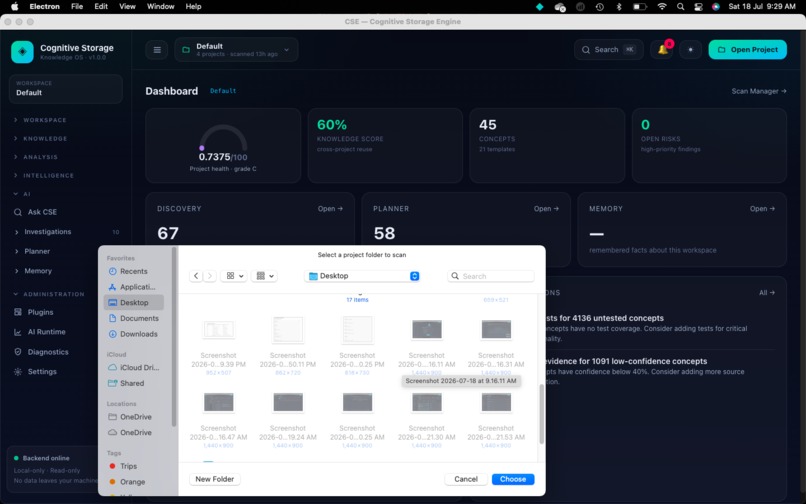Image resolution: width=806 pixels, height=504 pixels.
Task: Open the View menu
Action: (x=127, y=7)
